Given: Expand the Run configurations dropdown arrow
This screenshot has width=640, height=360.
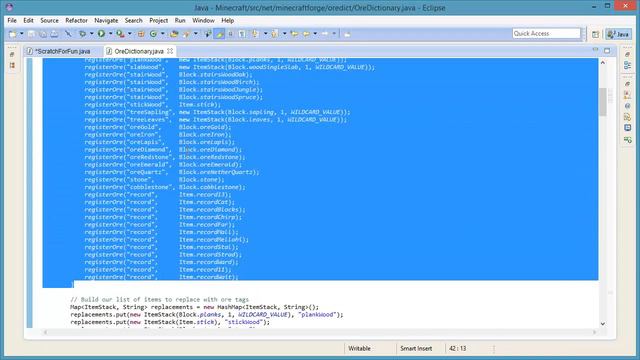Looking at the screenshot, I should tap(111, 33).
